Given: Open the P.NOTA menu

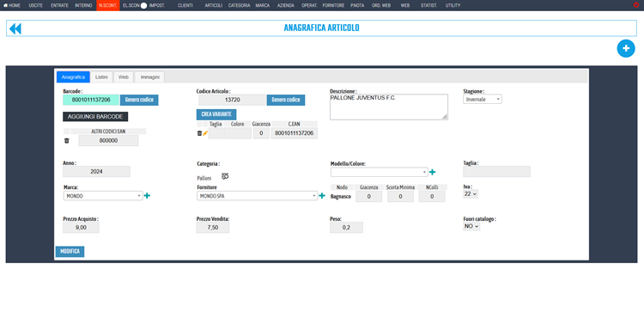Looking at the screenshot, I should pyautogui.click(x=357, y=5).
